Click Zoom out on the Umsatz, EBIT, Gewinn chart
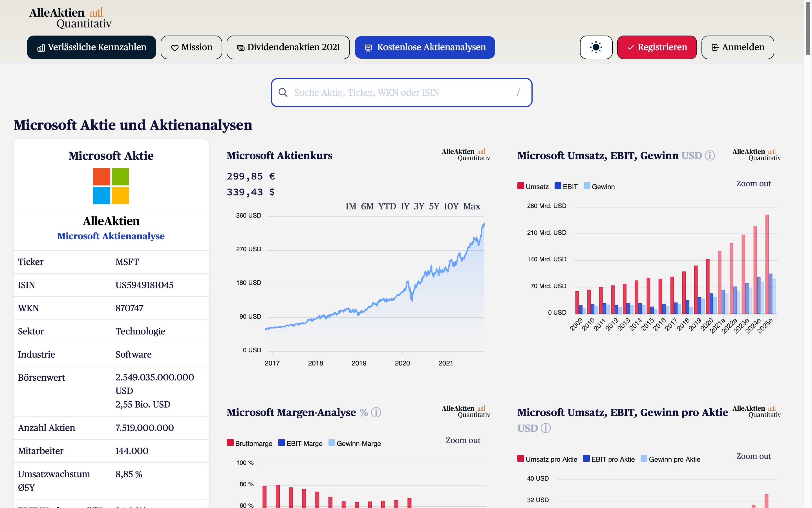This screenshot has height=508, width=812. pos(753,183)
